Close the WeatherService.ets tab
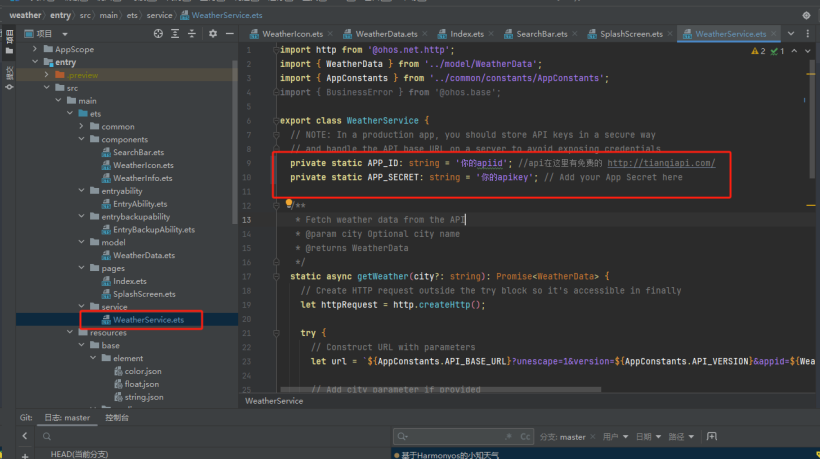Screen dimensions: 820x459 click(x=773, y=34)
